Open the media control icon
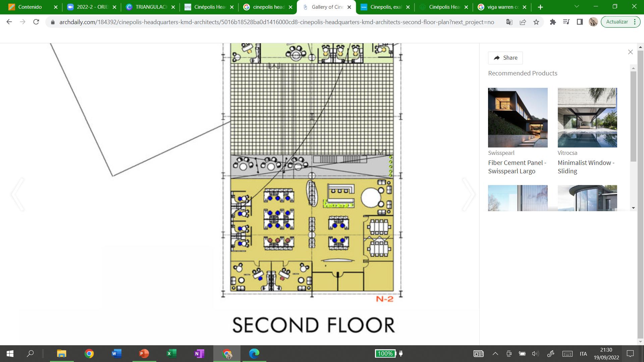Image resolution: width=644 pixels, height=362 pixels. click(x=566, y=22)
